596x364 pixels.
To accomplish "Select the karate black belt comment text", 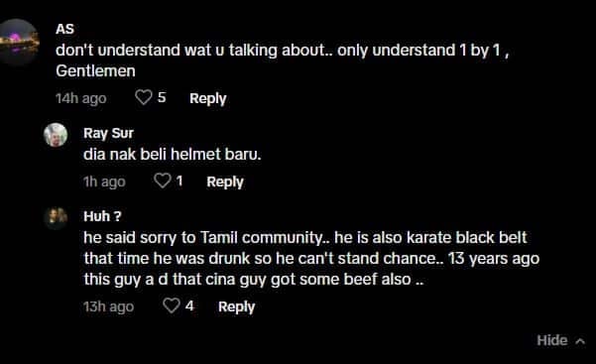I will [311, 258].
